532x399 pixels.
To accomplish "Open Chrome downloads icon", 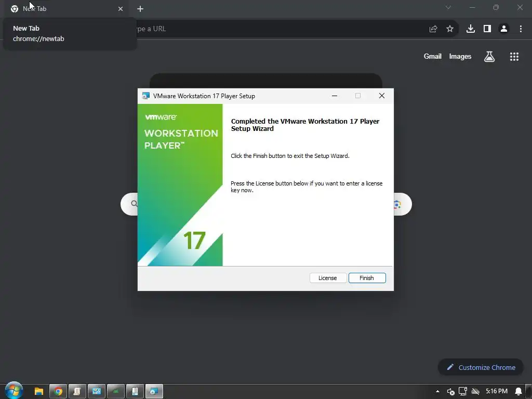I will coord(471,29).
